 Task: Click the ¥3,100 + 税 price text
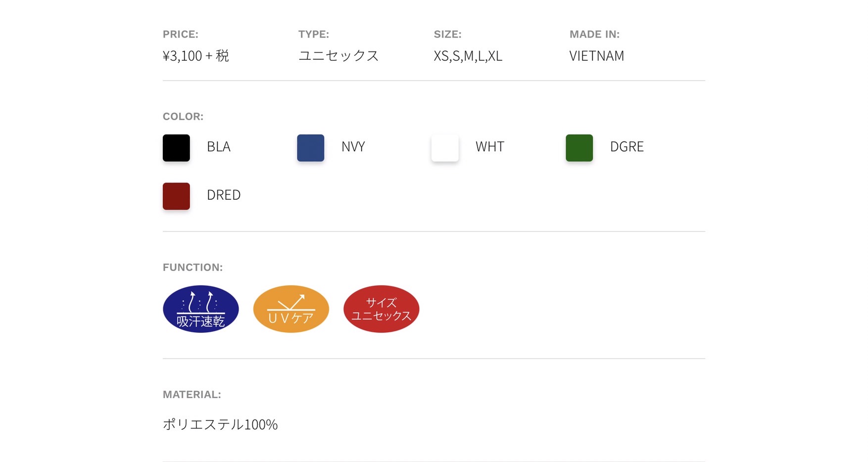tap(196, 56)
